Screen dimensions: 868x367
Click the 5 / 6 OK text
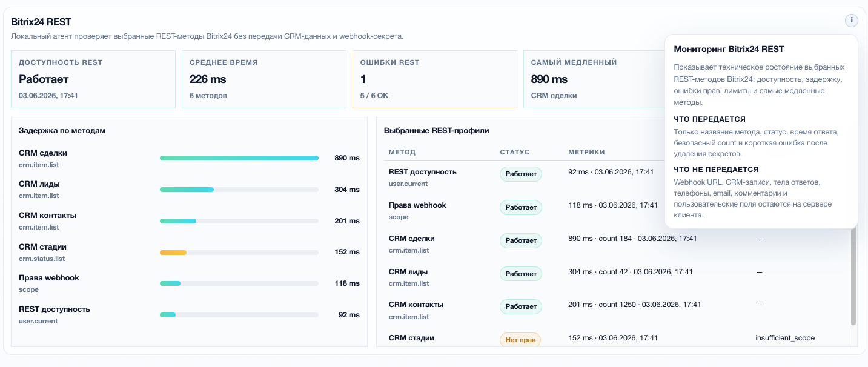(376, 96)
